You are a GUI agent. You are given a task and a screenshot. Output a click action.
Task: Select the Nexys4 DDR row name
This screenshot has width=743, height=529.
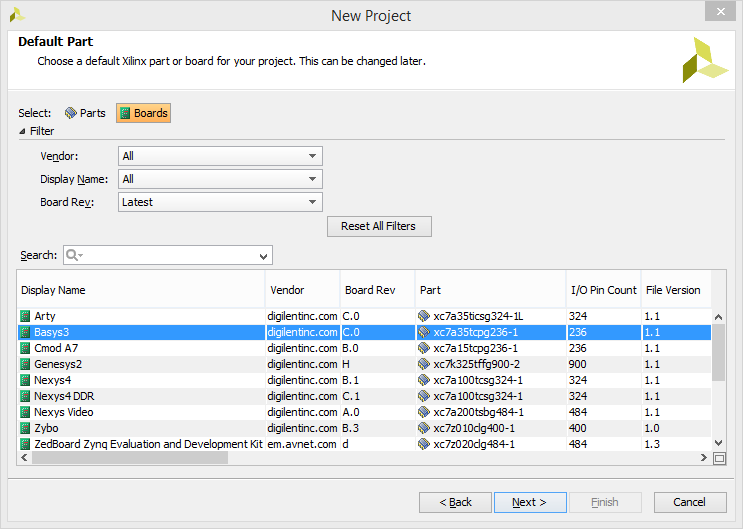click(x=64, y=396)
